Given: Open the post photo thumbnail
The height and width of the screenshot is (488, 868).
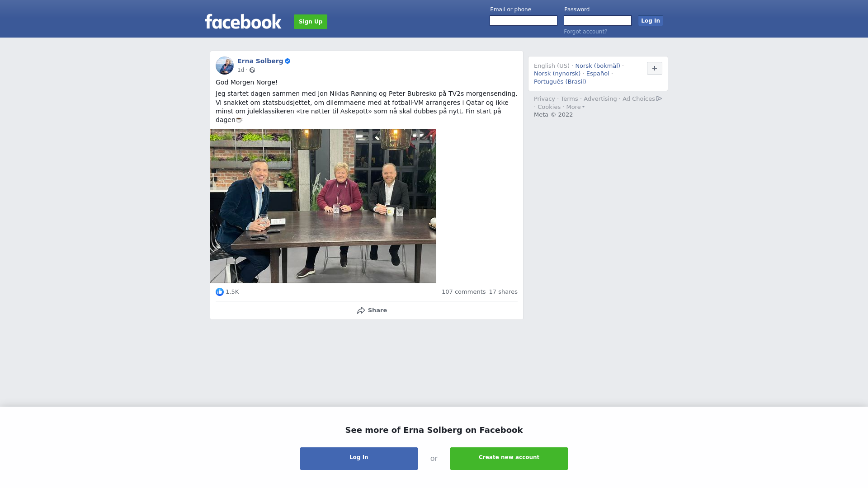Looking at the screenshot, I should coord(323,206).
